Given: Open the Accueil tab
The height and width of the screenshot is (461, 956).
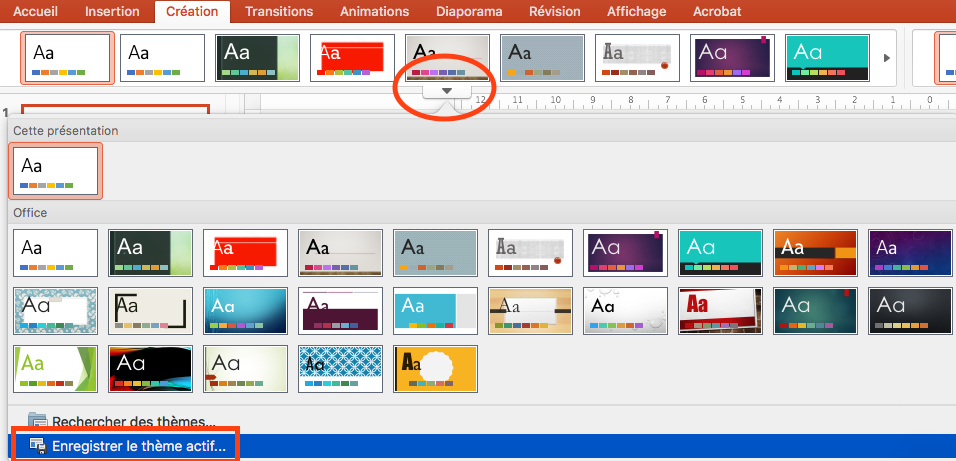Looking at the screenshot, I should pos(35,12).
